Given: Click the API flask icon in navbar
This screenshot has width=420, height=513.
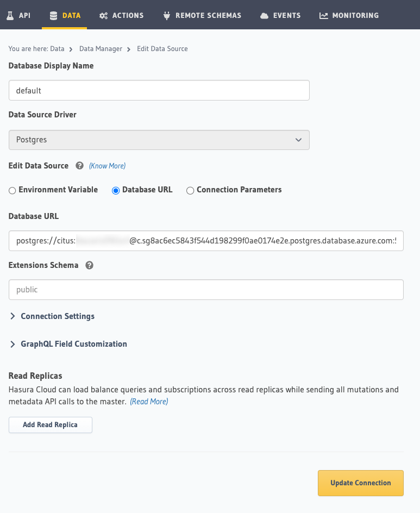Looking at the screenshot, I should tap(10, 15).
